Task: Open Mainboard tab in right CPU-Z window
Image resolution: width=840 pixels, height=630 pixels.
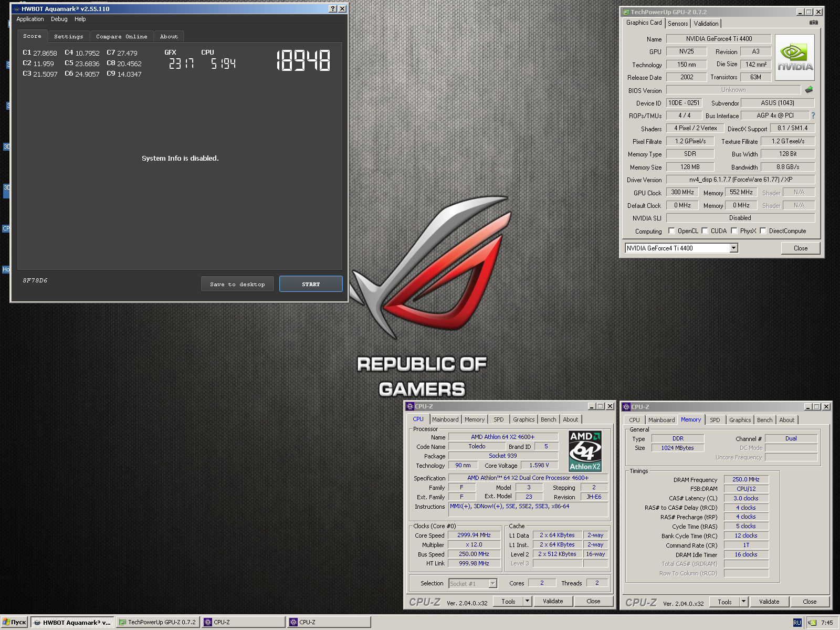Action: click(x=661, y=420)
